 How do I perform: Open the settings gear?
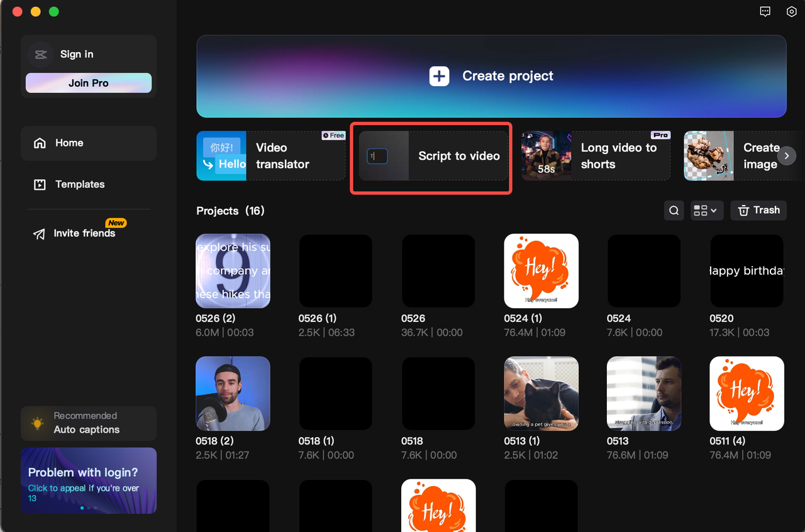[791, 11]
